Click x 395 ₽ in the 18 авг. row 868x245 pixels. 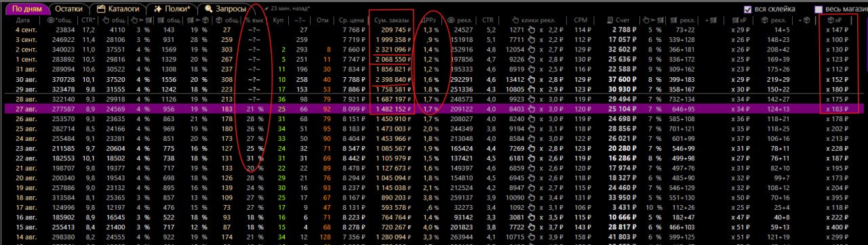click(838, 198)
